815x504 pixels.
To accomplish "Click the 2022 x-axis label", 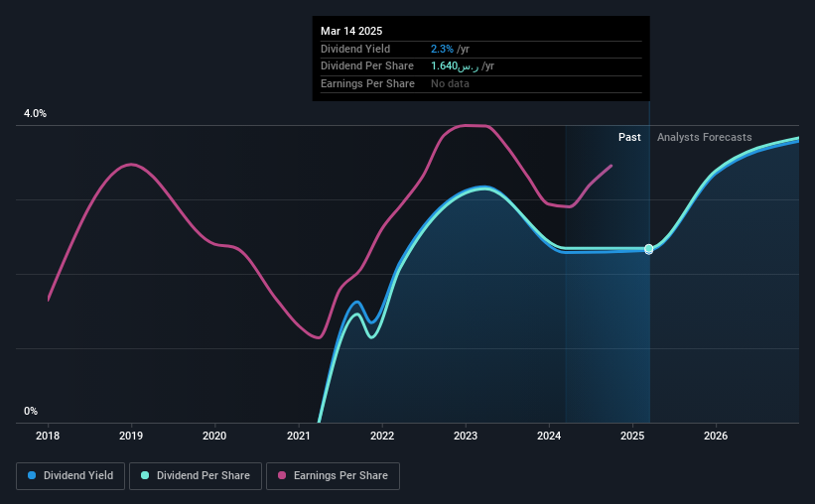I will pos(382,436).
